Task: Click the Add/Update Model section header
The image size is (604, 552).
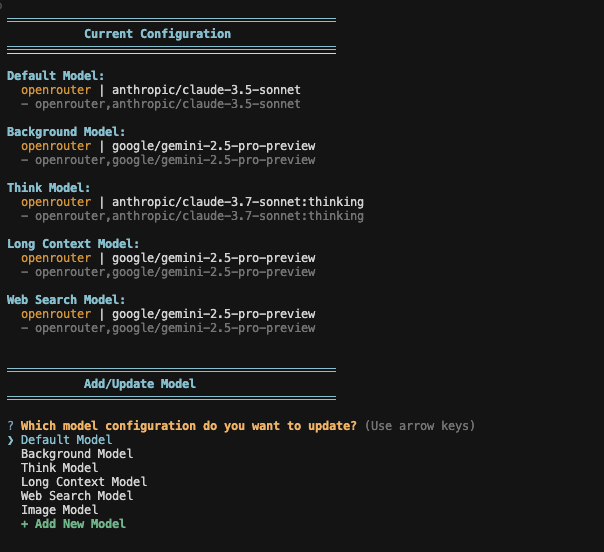Action: pos(140,383)
